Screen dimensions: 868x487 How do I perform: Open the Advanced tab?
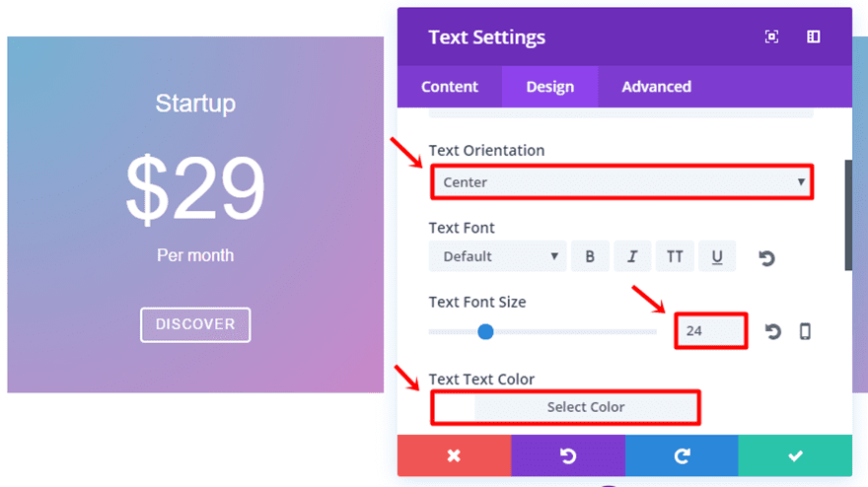tap(656, 87)
